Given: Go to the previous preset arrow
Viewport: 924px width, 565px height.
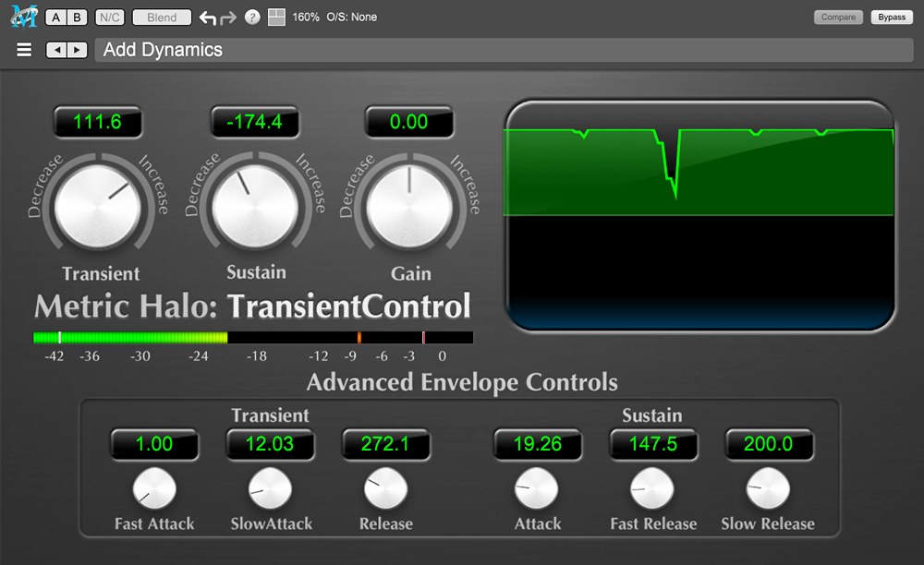Looking at the screenshot, I should (56, 50).
